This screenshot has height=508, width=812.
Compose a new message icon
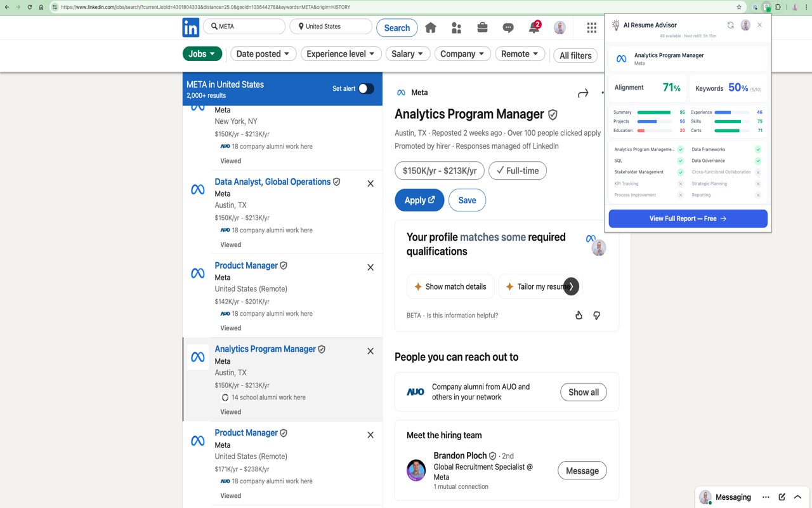pyautogui.click(x=782, y=497)
